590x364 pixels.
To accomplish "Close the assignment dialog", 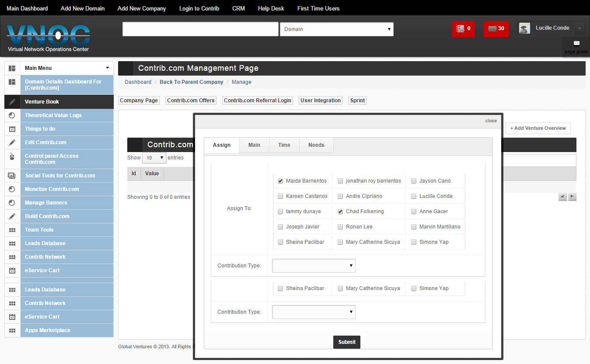I will pyautogui.click(x=491, y=121).
